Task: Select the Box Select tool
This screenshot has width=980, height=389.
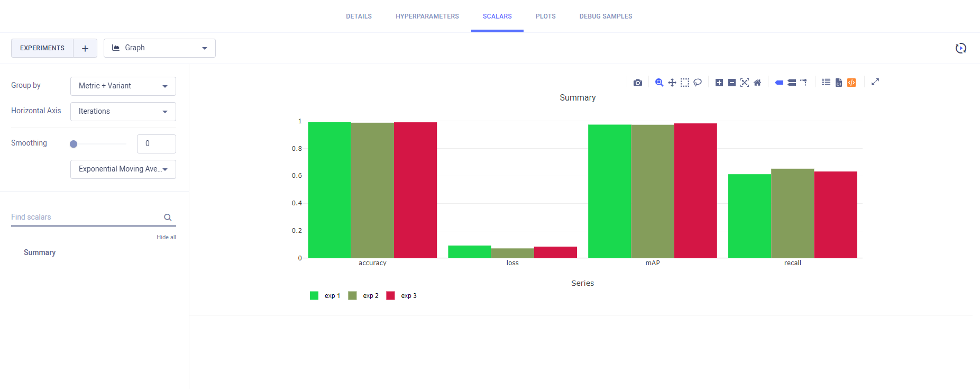Action: 685,83
